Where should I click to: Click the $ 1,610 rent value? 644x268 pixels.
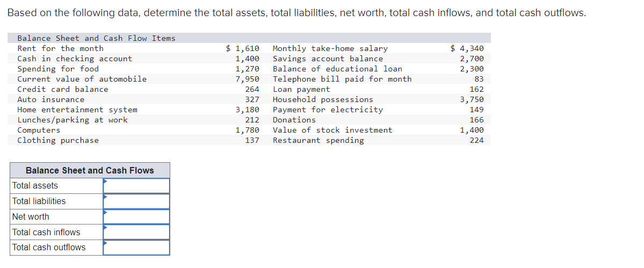click(x=243, y=48)
